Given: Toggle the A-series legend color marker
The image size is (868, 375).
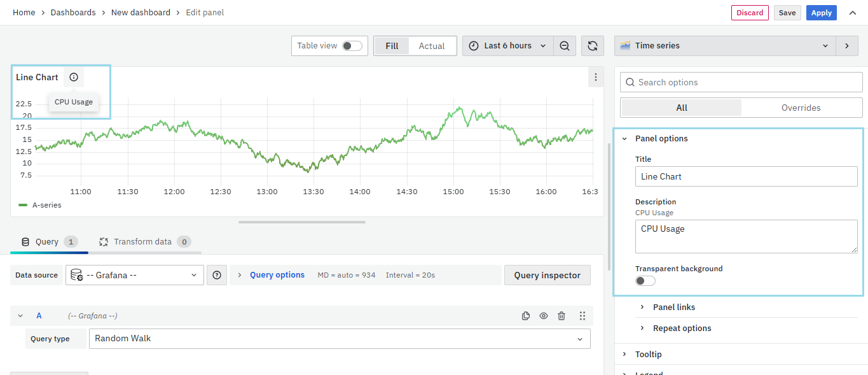Looking at the screenshot, I should (x=23, y=205).
